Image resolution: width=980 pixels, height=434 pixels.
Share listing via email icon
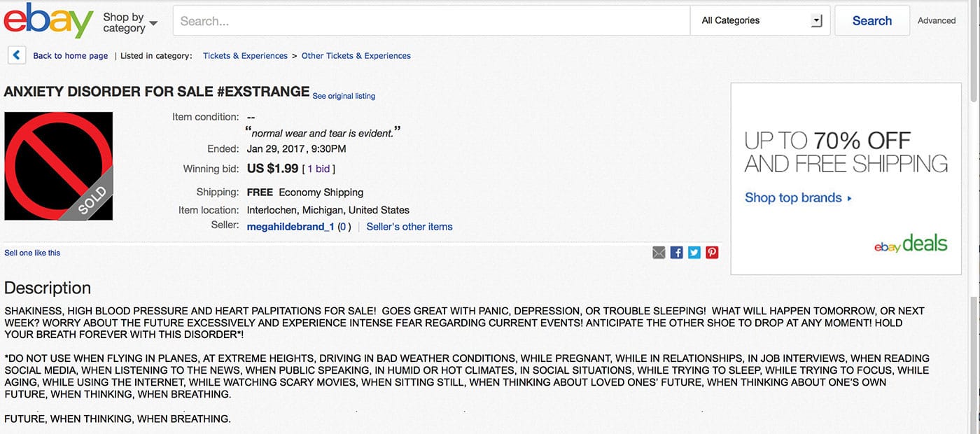(x=659, y=253)
